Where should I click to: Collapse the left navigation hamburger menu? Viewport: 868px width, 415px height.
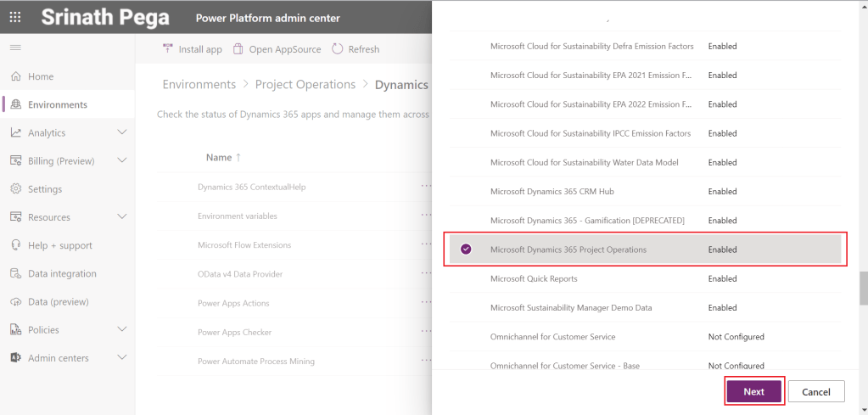(15, 48)
